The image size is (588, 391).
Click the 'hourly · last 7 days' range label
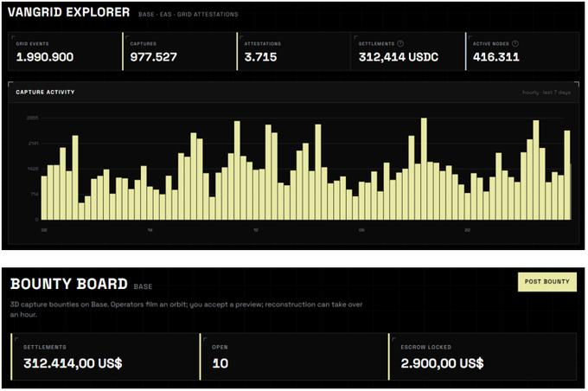(x=546, y=93)
